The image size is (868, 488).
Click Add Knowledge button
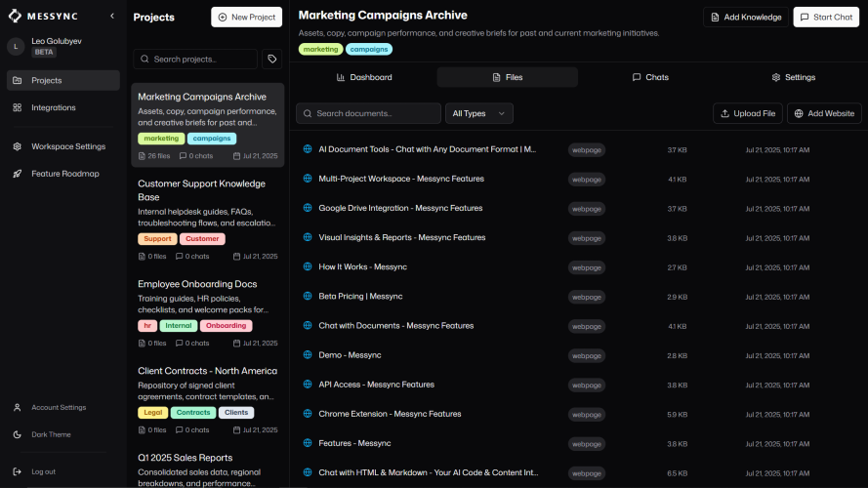[x=746, y=18]
